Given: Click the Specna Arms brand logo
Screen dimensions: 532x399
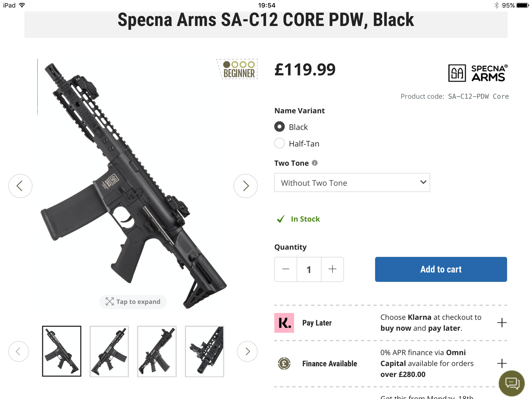Looking at the screenshot, I should coord(478,73).
